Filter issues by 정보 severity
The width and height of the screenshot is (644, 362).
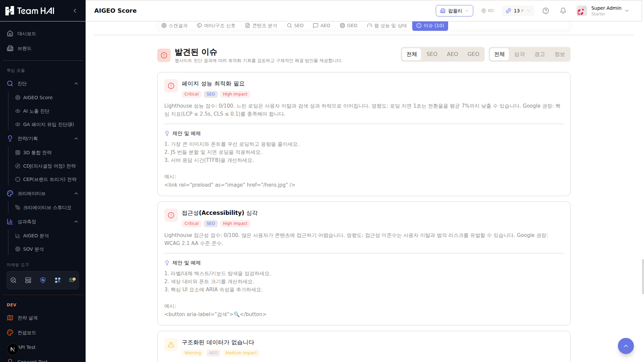pyautogui.click(x=559, y=54)
